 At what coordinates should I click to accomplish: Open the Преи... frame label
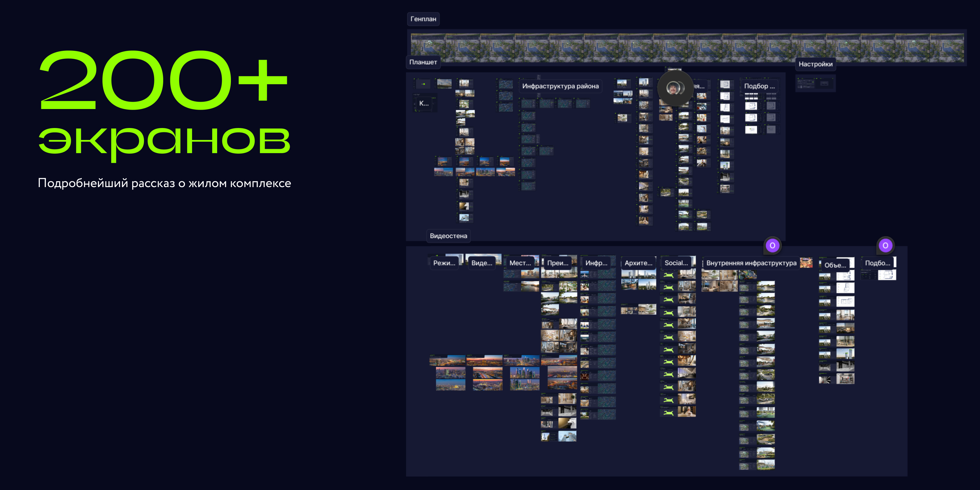tap(557, 263)
